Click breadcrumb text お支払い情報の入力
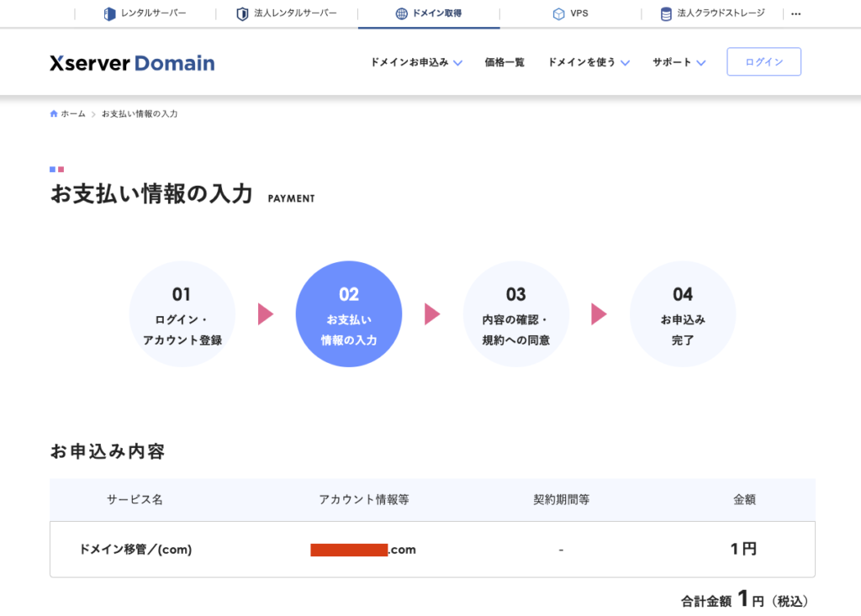The image size is (861, 616). pyautogui.click(x=140, y=113)
